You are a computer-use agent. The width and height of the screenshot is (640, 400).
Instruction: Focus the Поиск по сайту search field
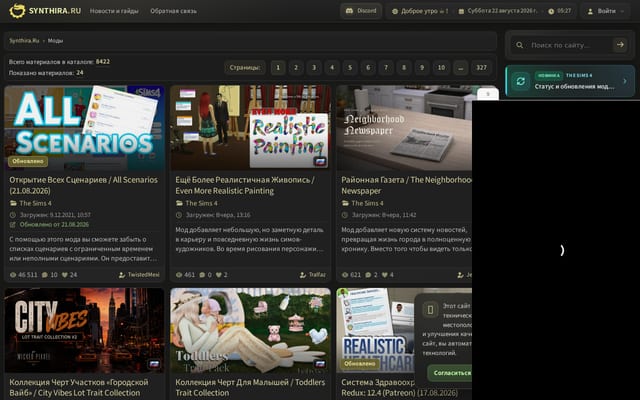coord(569,45)
